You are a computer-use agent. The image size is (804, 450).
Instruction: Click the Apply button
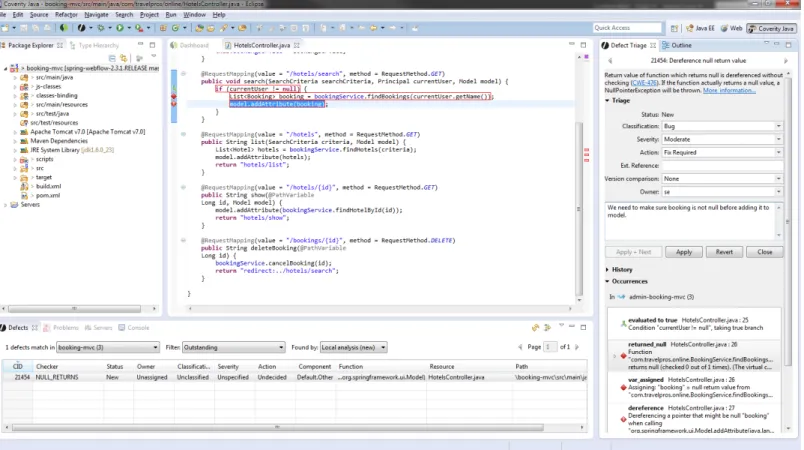[684, 252]
